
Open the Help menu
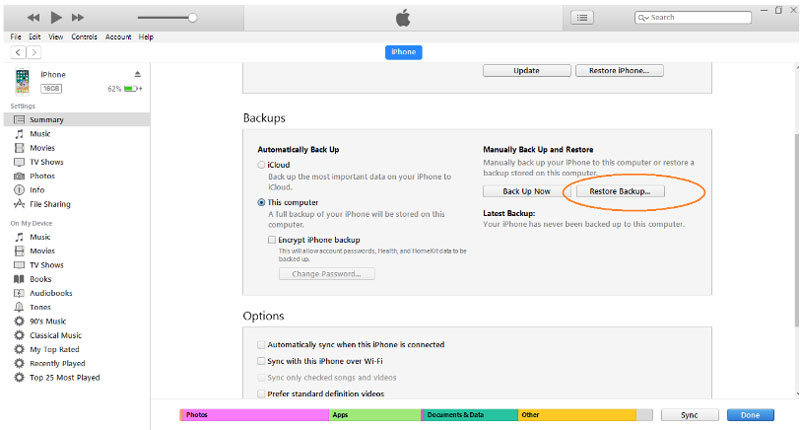146,37
